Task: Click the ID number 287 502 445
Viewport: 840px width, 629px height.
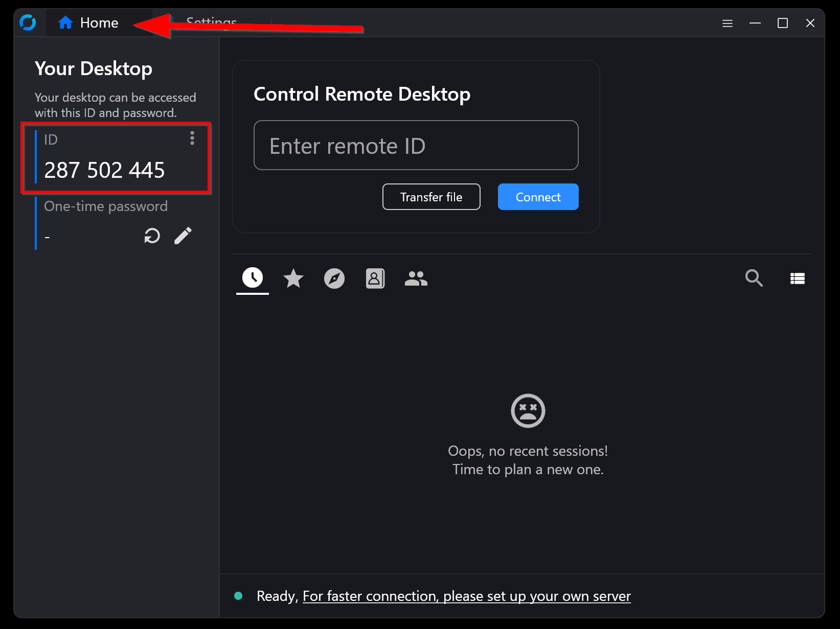Action: [x=105, y=170]
